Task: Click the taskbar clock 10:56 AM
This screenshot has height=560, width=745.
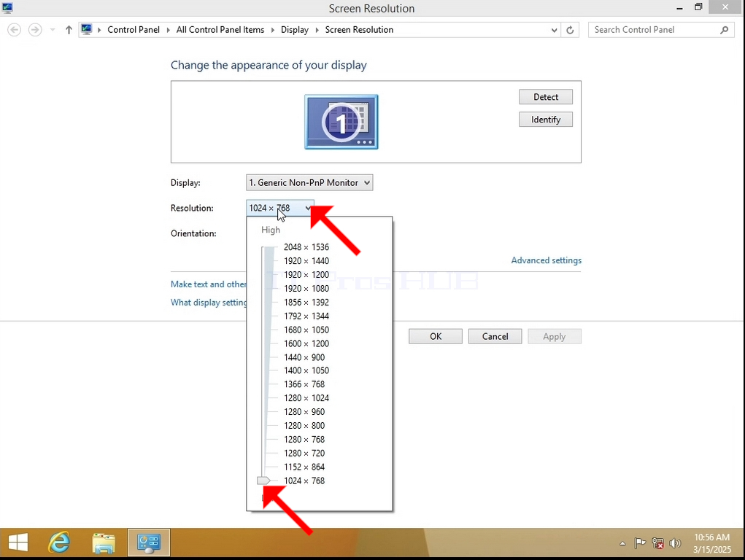Action: click(x=711, y=537)
